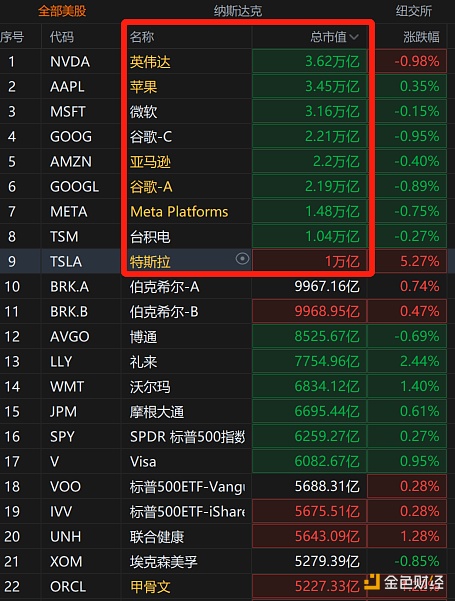
Task: Click the 6082.67亿 market cap cell
Action: point(309,461)
